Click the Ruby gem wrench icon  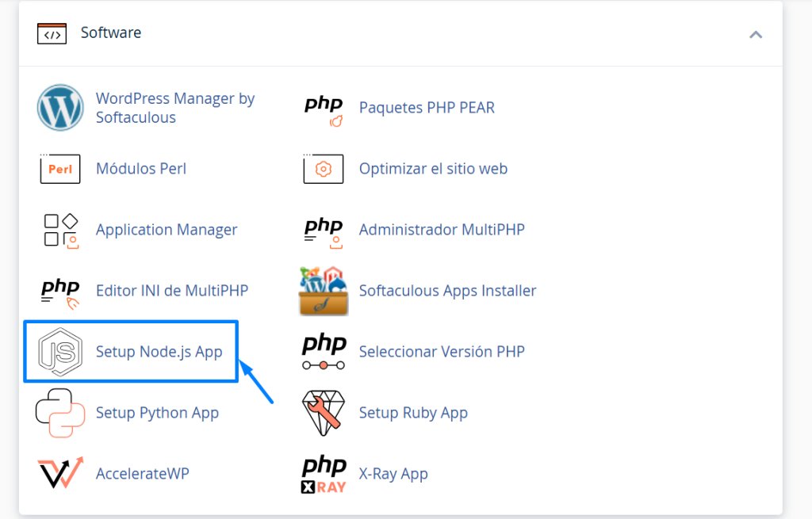(x=324, y=413)
